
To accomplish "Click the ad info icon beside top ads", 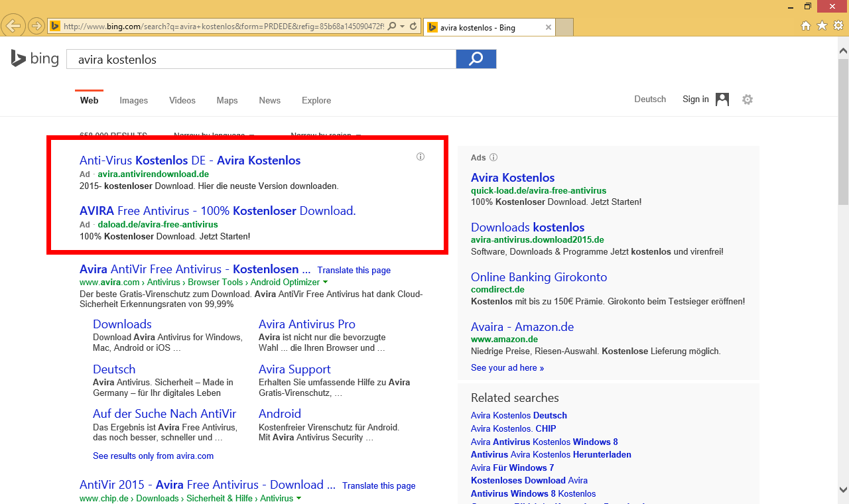I will [421, 157].
